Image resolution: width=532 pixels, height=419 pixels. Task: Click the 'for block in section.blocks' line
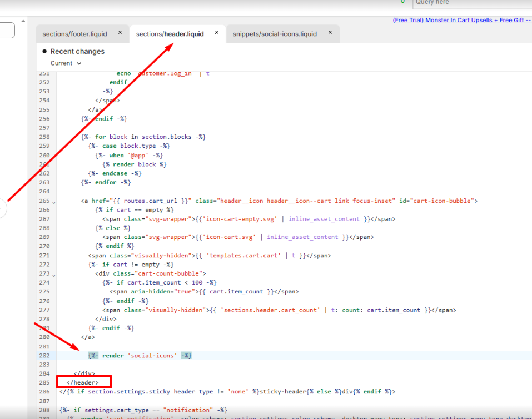(x=143, y=137)
